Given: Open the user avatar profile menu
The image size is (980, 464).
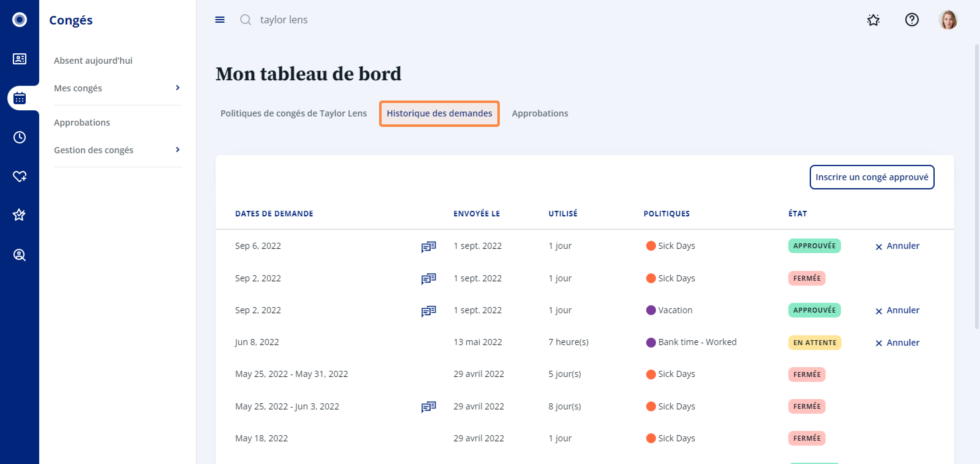Looking at the screenshot, I should point(948,20).
